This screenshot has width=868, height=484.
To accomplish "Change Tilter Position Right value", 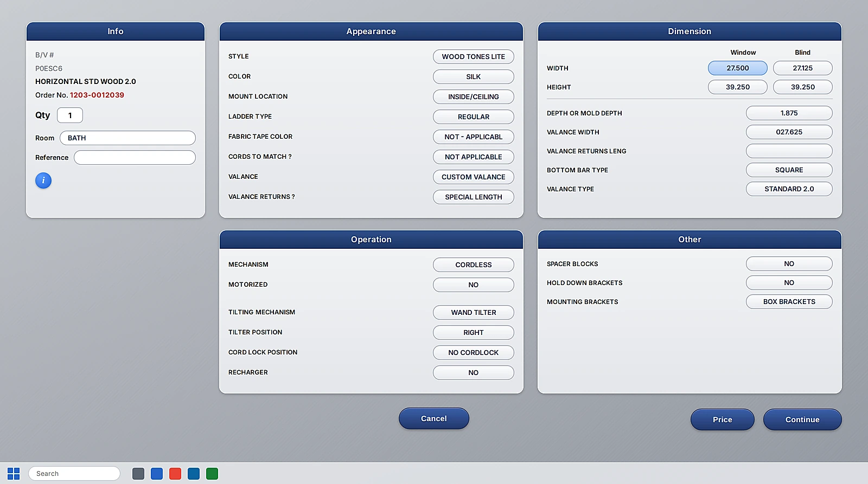I will tap(474, 333).
